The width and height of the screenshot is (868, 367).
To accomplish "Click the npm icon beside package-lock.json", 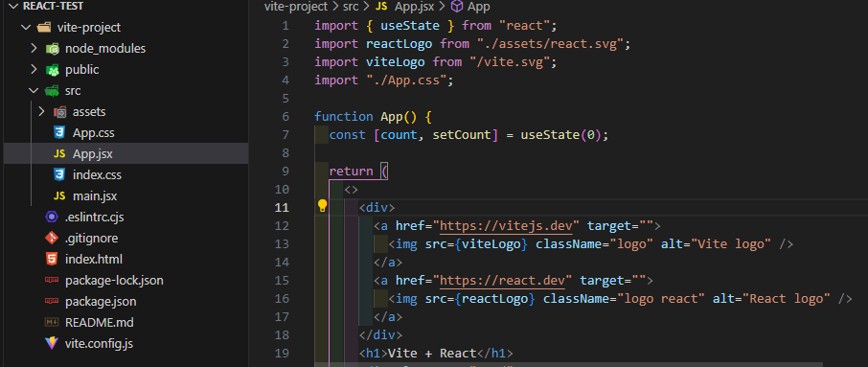I will 52,280.
